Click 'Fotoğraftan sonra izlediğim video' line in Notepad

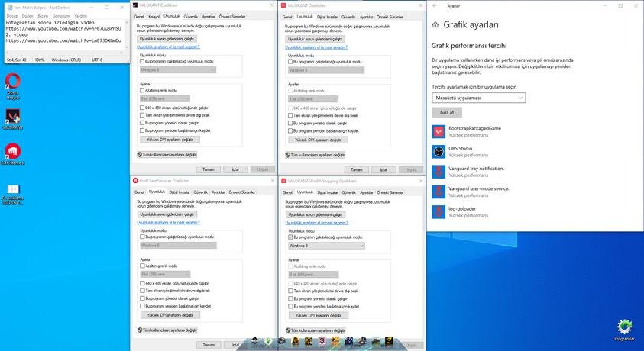point(50,23)
